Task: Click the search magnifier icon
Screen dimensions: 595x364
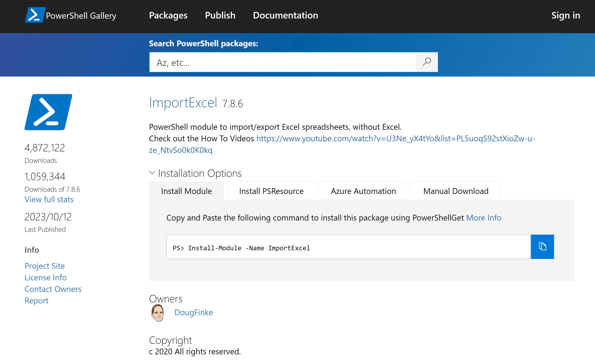Action: coord(427,62)
